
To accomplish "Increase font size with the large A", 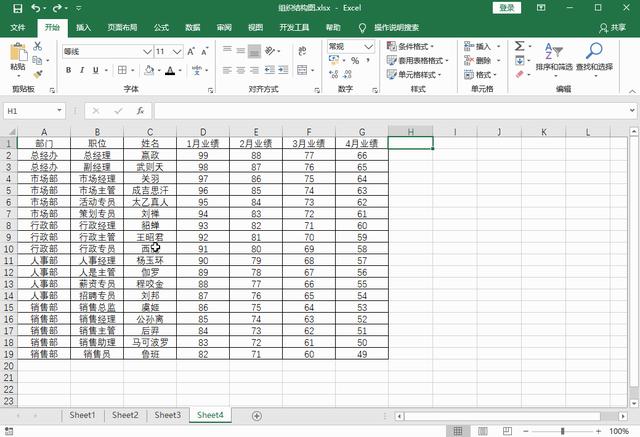I will coord(191,51).
